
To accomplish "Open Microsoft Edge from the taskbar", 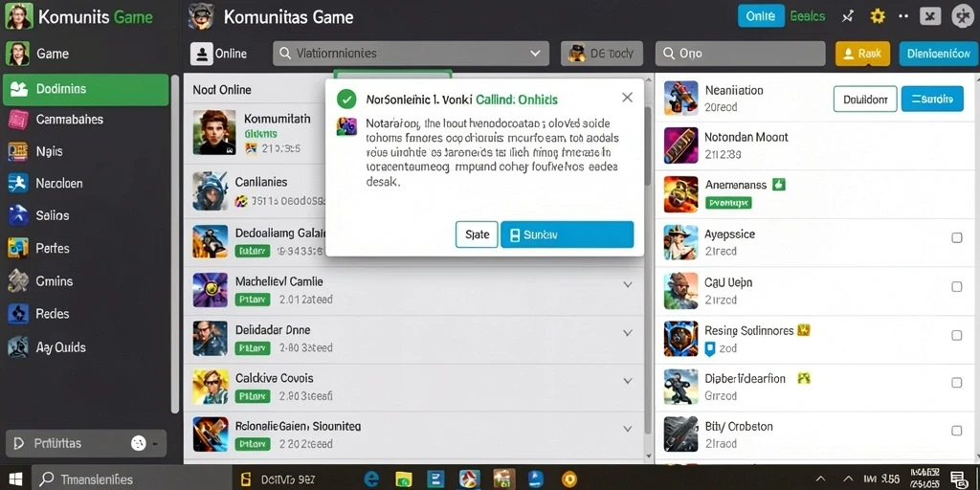I will [x=371, y=479].
